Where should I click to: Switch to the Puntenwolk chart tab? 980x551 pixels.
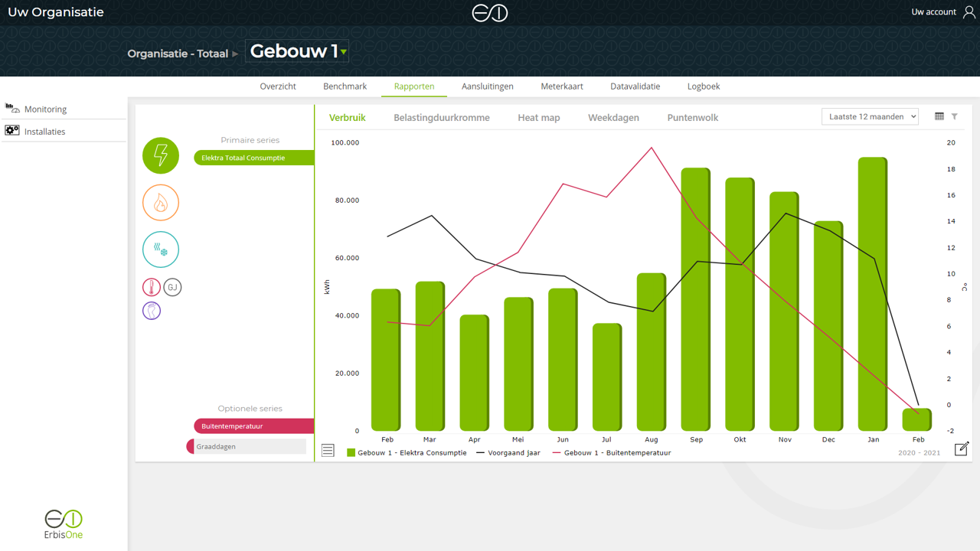coord(693,118)
